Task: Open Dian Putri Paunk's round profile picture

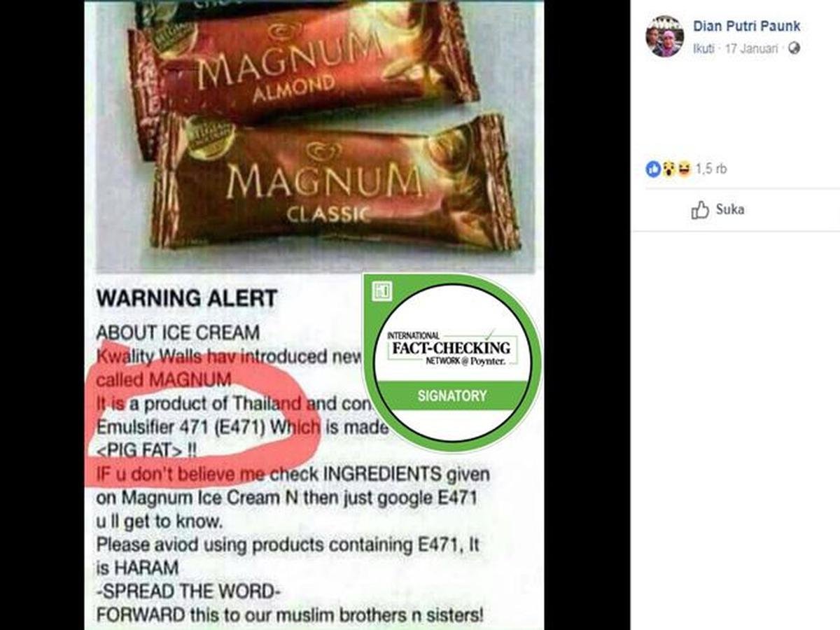Action: tap(664, 36)
